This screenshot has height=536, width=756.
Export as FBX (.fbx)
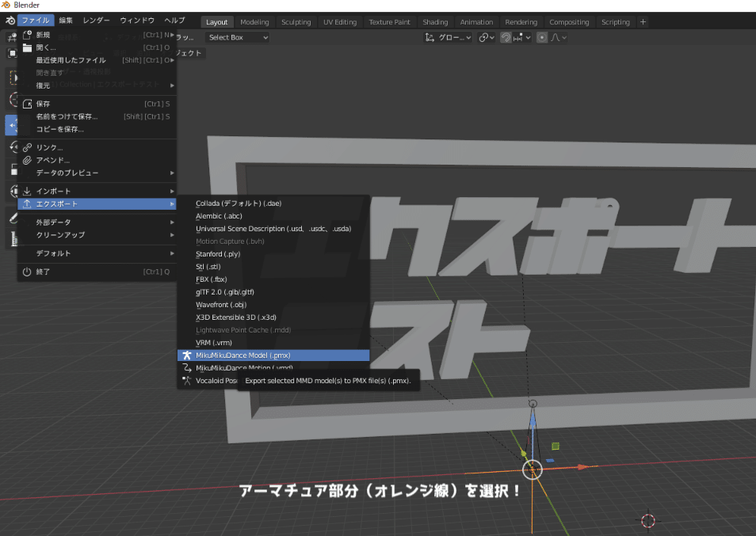[273, 279]
